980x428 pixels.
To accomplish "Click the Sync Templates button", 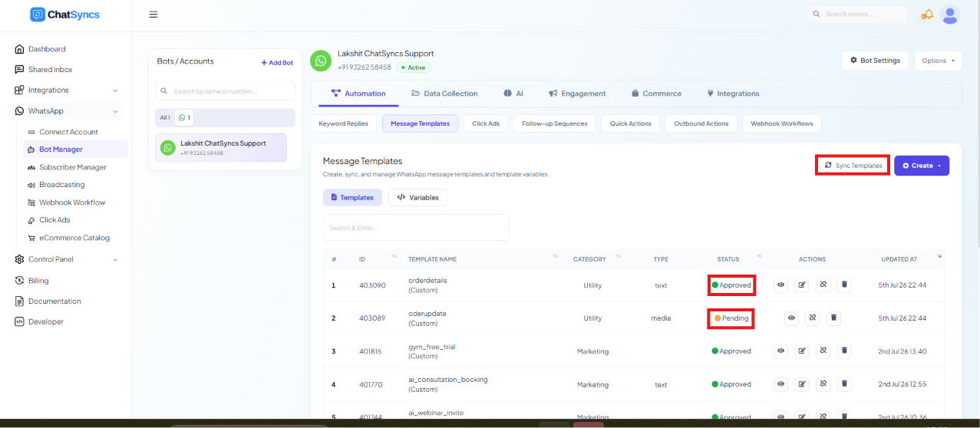I will (853, 166).
